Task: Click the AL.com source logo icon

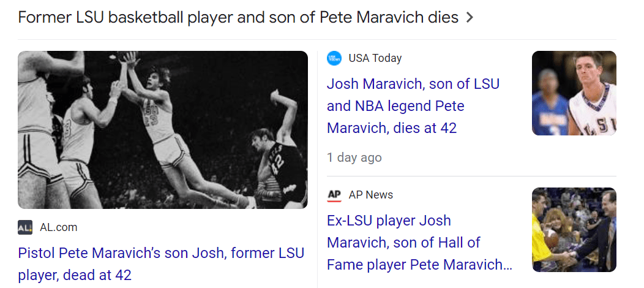Action: pos(25,227)
